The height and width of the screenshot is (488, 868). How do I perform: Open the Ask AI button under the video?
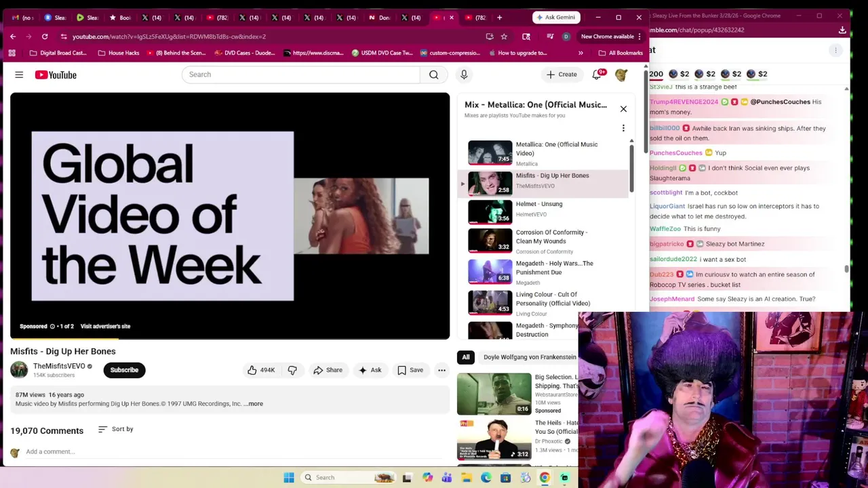[370, 370]
